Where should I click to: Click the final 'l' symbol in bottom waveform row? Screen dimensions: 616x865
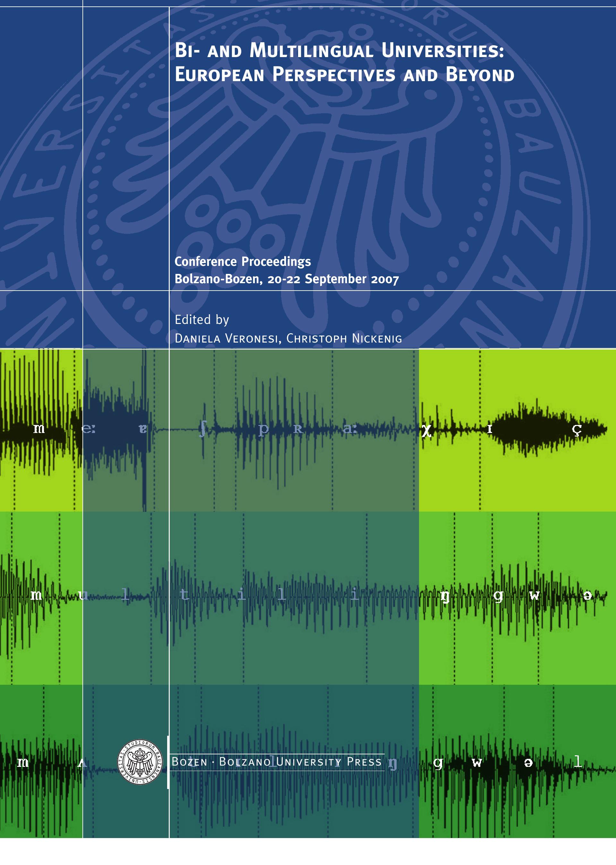[577, 761]
